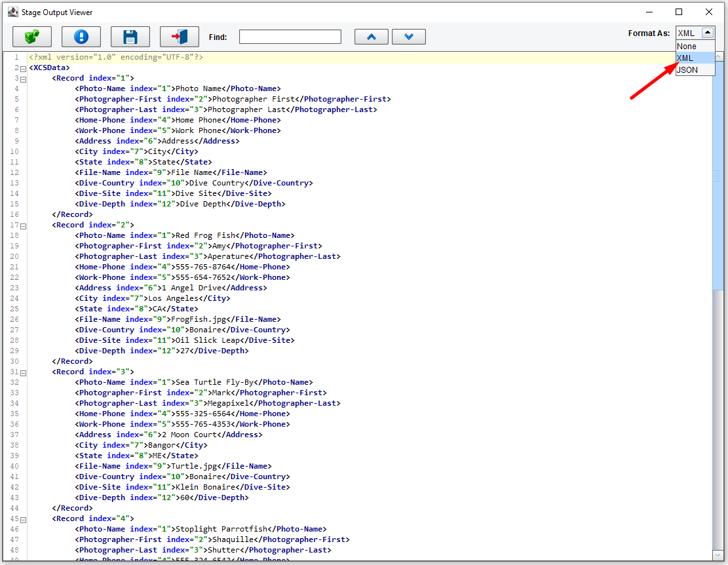Click the 'Mark' first name value
728x565 pixels.
point(221,393)
